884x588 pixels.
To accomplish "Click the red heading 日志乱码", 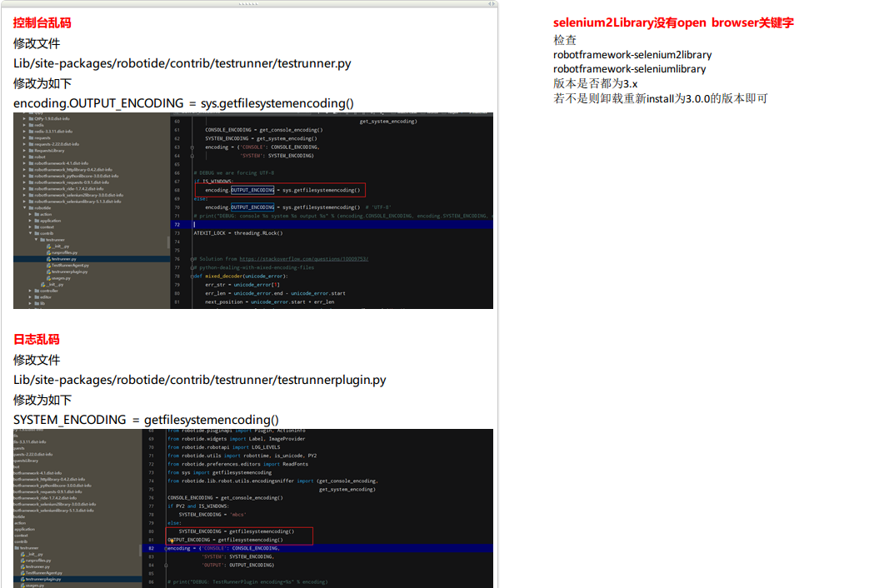I will [36, 339].
